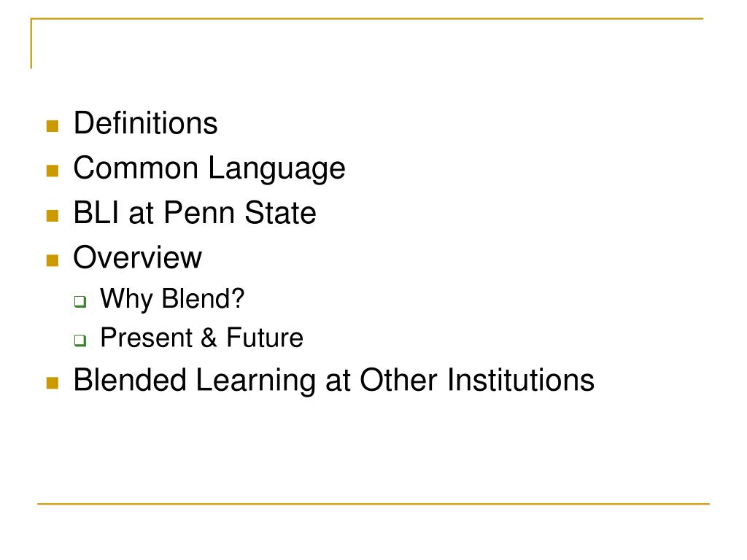Select the Definitions text line
The image size is (747, 560).
(145, 122)
